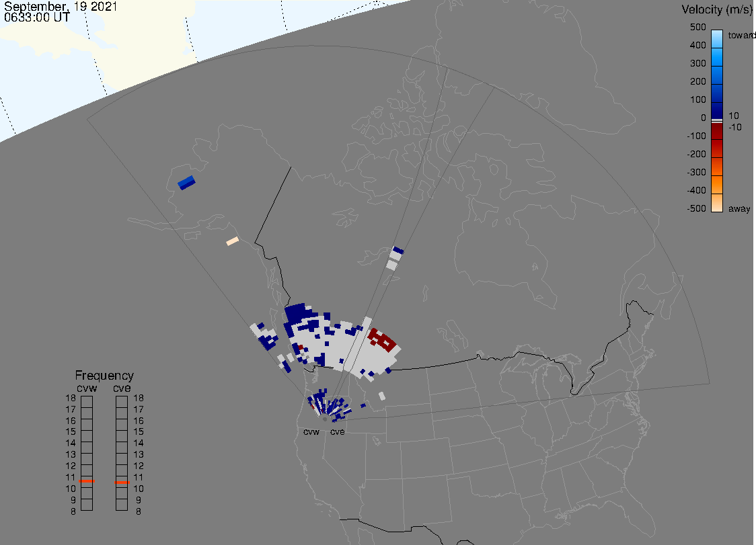Click the 'toward' label on the velocity scale

click(x=741, y=35)
